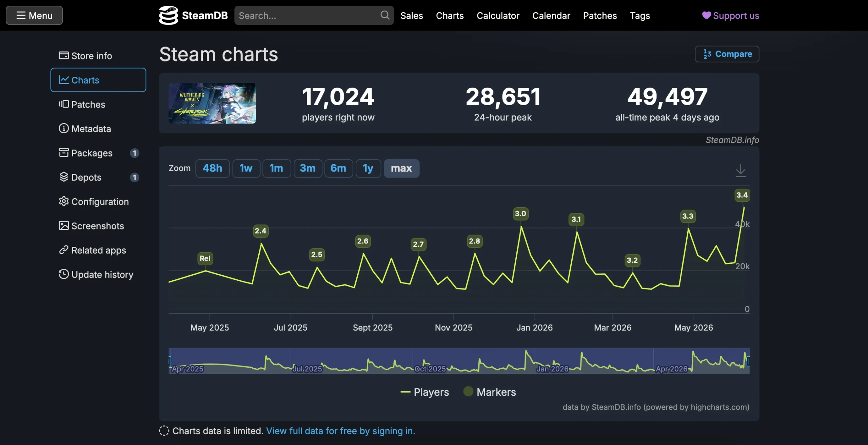Click the left navigator range handle
This screenshot has width=868, height=445.
click(170, 361)
